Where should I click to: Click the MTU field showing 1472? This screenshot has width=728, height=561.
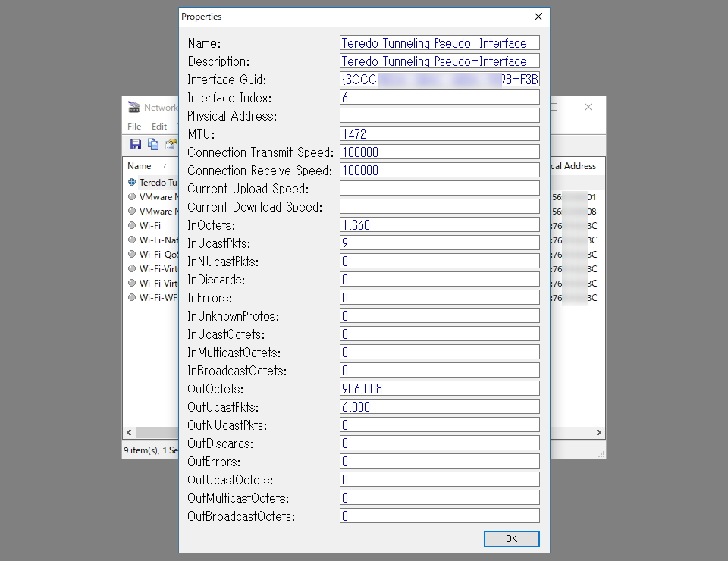[x=440, y=133]
